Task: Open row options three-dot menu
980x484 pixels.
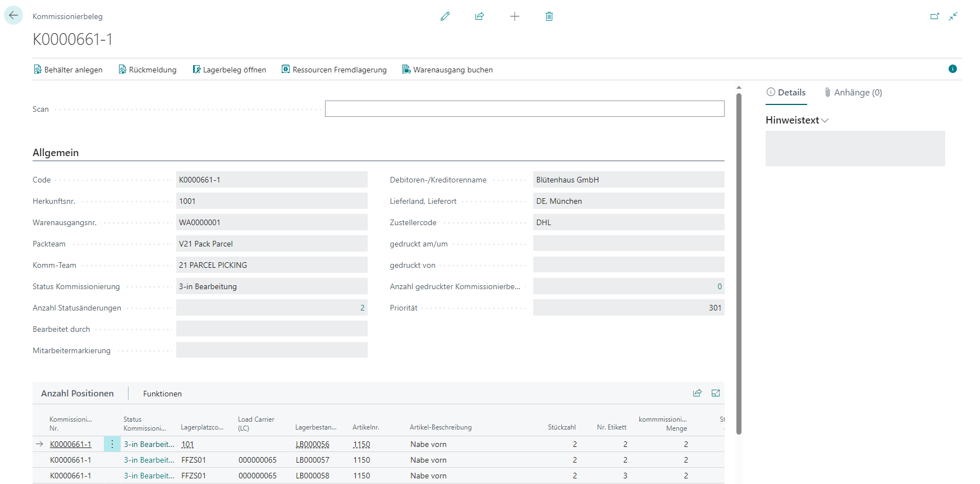Action: pos(112,444)
